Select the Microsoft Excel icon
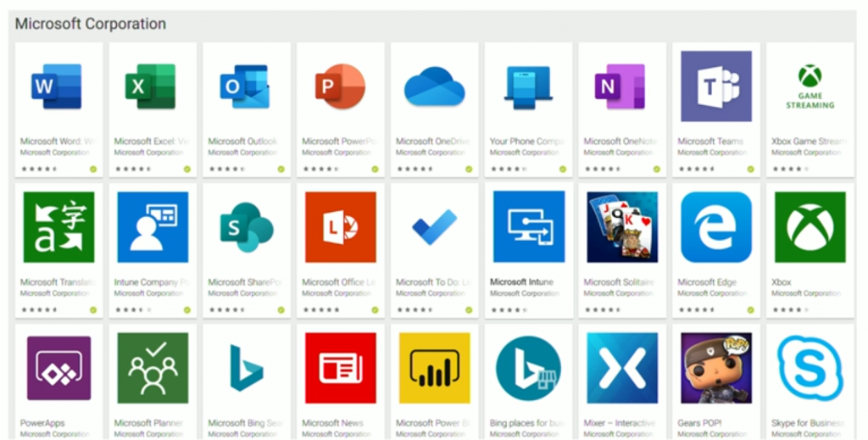Image resolution: width=868 pixels, height=440 pixels. point(151,86)
